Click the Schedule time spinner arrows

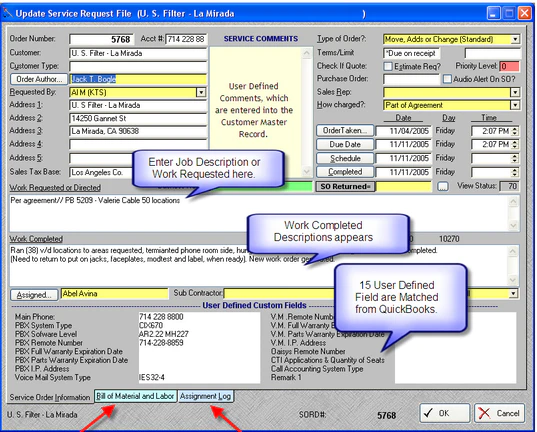click(514, 158)
